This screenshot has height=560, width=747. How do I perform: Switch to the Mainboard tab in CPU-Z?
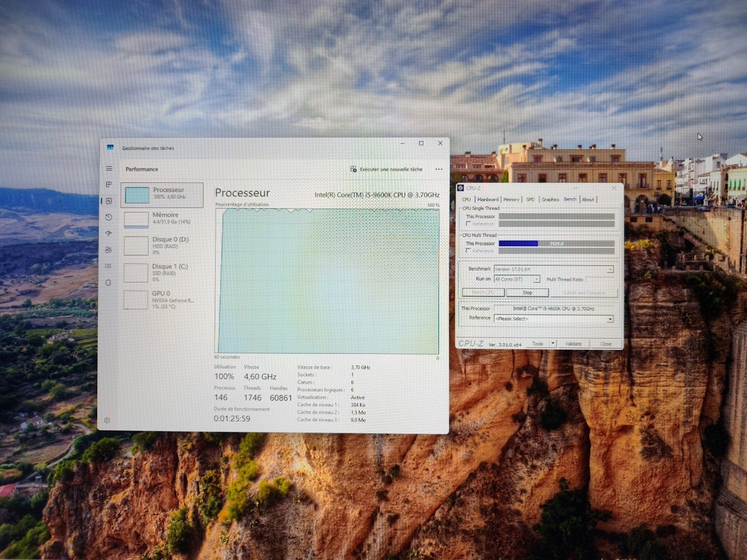[x=488, y=199]
